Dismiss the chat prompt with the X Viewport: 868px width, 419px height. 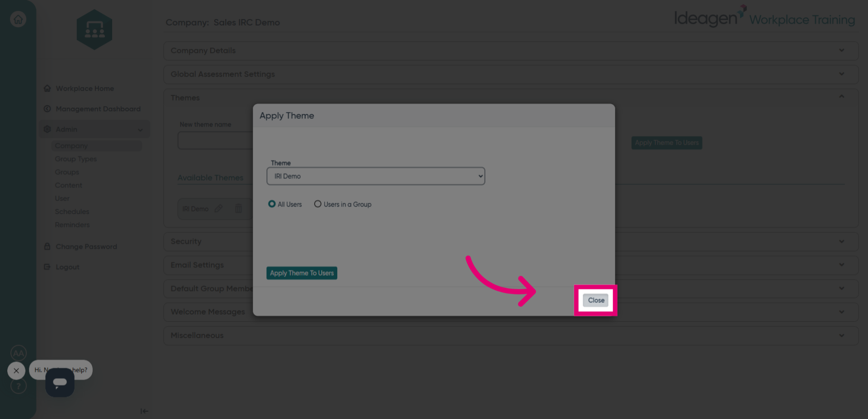coord(16,371)
